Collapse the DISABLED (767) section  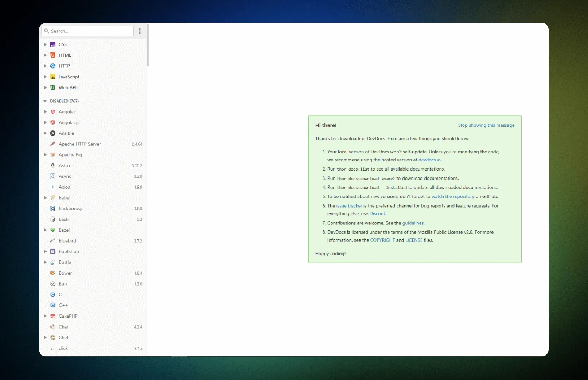(45, 101)
